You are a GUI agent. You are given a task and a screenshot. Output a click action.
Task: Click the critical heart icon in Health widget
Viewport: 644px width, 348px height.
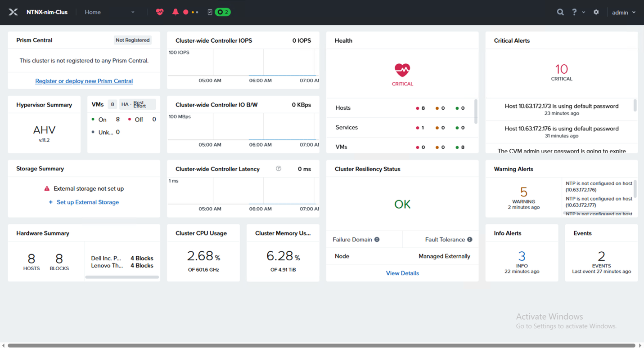pyautogui.click(x=402, y=70)
